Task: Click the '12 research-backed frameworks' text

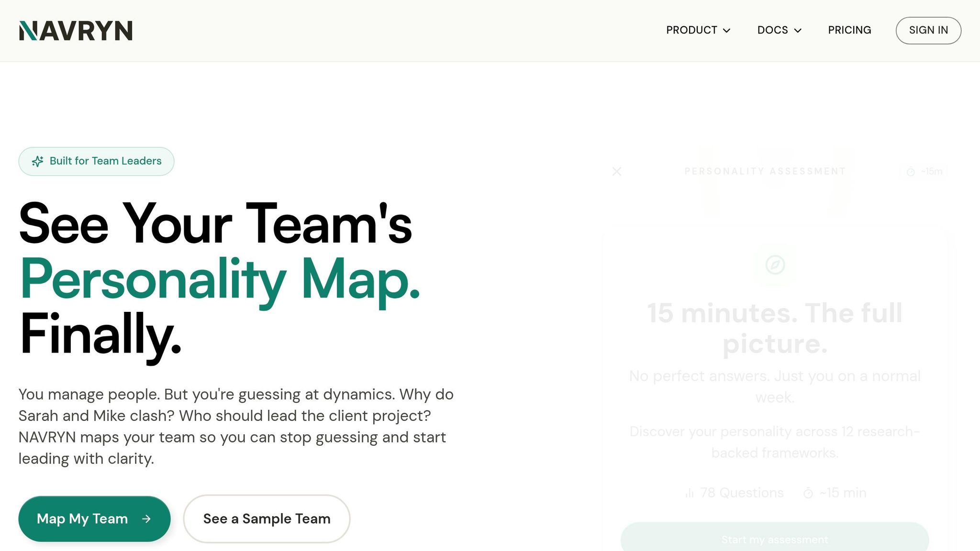Action: coord(775,442)
